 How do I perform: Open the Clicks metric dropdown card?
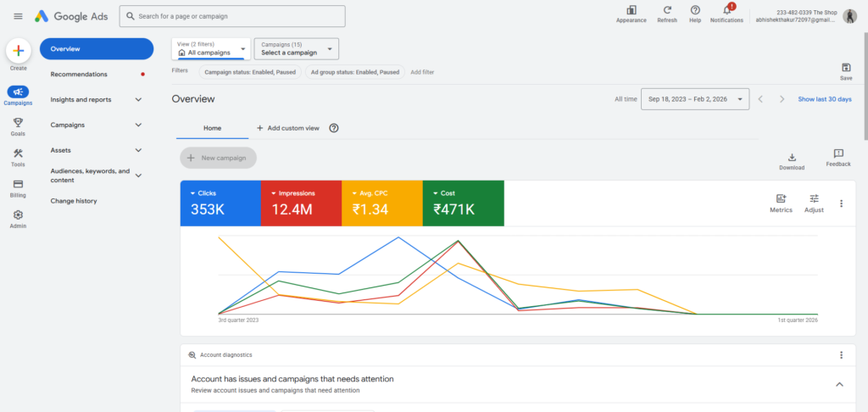[x=220, y=203]
